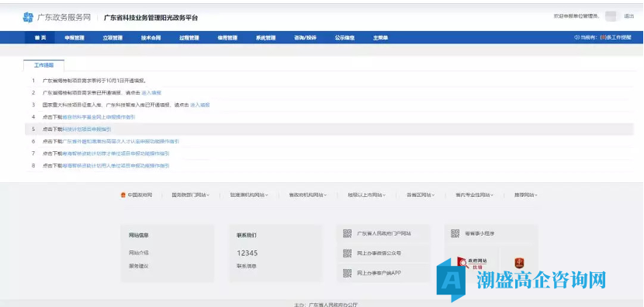Screen dimensions: 644x307
Task: Download 省自然科学基金网上申报操作指引
Action: click(99, 117)
